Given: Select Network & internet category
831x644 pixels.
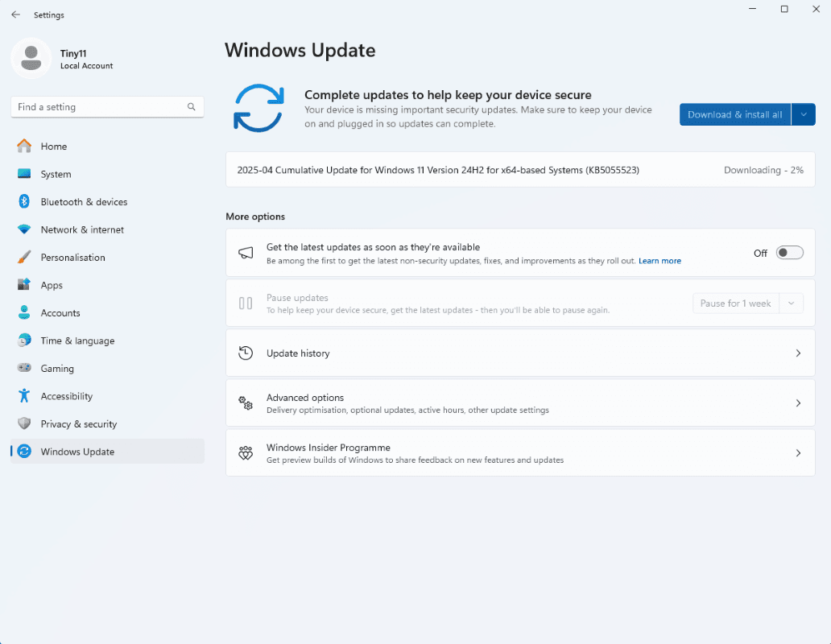Looking at the screenshot, I should [x=107, y=229].
